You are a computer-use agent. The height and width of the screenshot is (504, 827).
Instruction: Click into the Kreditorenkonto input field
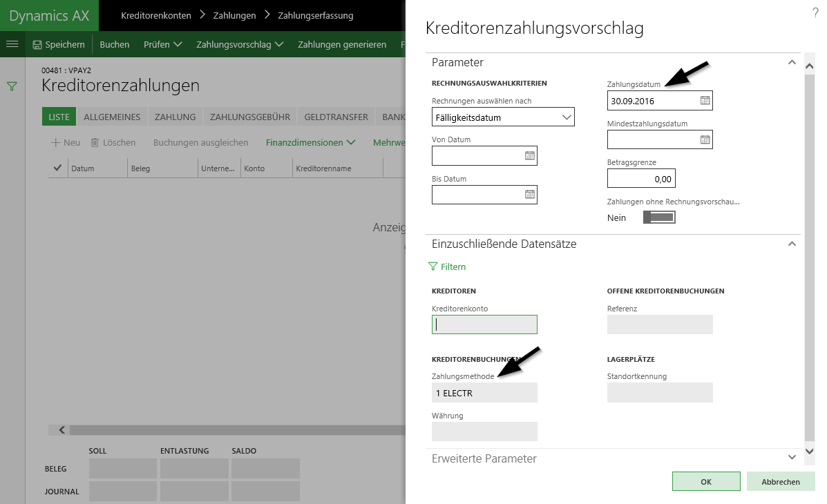pos(484,325)
